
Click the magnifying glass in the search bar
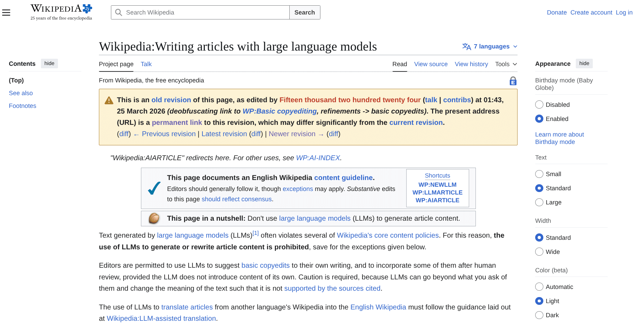[x=118, y=12]
